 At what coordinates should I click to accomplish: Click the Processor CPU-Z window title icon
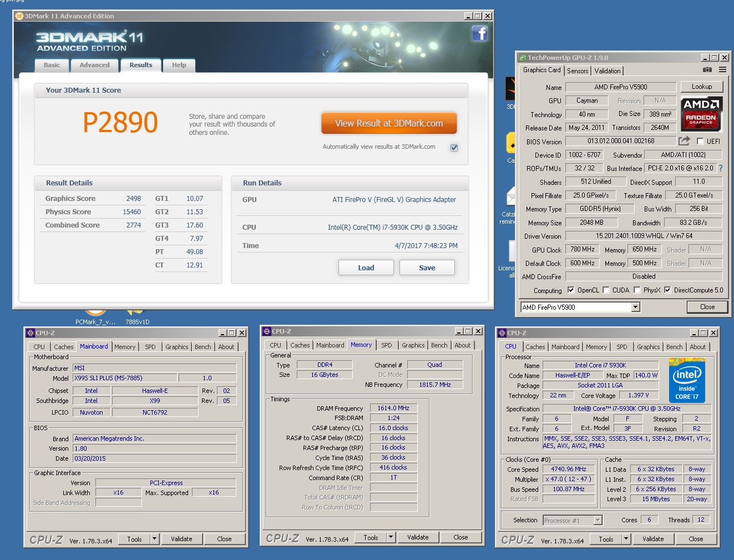pyautogui.click(x=502, y=333)
